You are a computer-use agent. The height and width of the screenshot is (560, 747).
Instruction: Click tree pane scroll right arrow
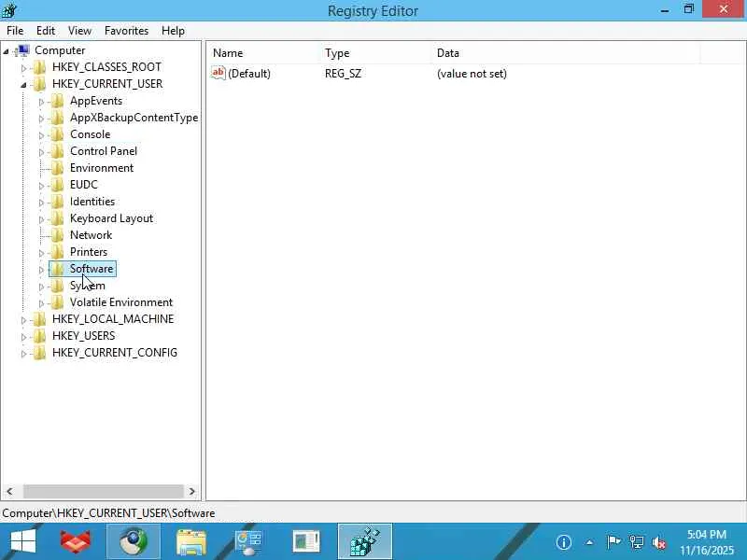(x=191, y=491)
